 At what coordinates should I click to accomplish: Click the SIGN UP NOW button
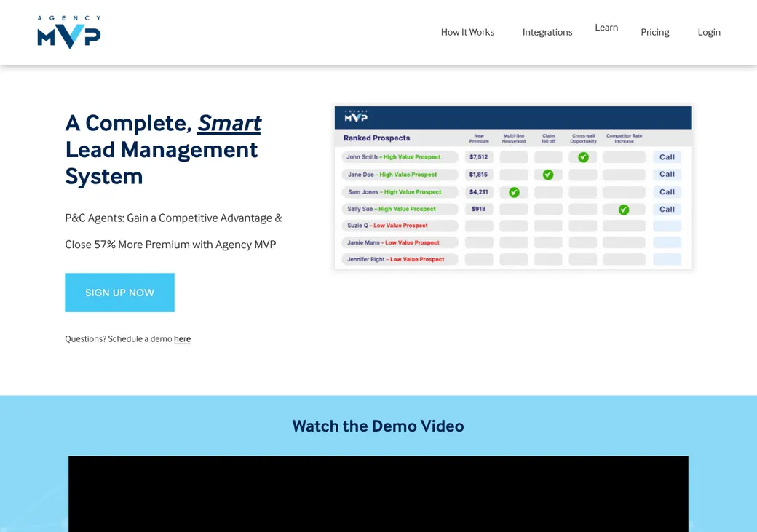pyautogui.click(x=119, y=293)
